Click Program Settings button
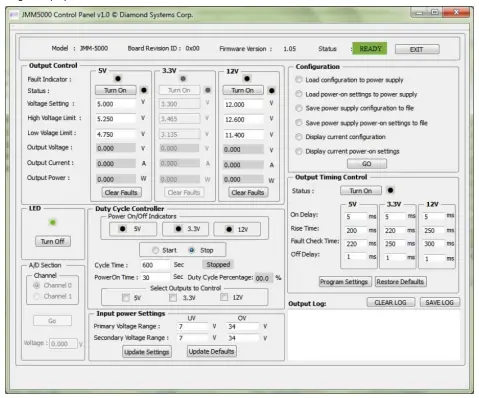The image size is (479, 398). click(344, 282)
